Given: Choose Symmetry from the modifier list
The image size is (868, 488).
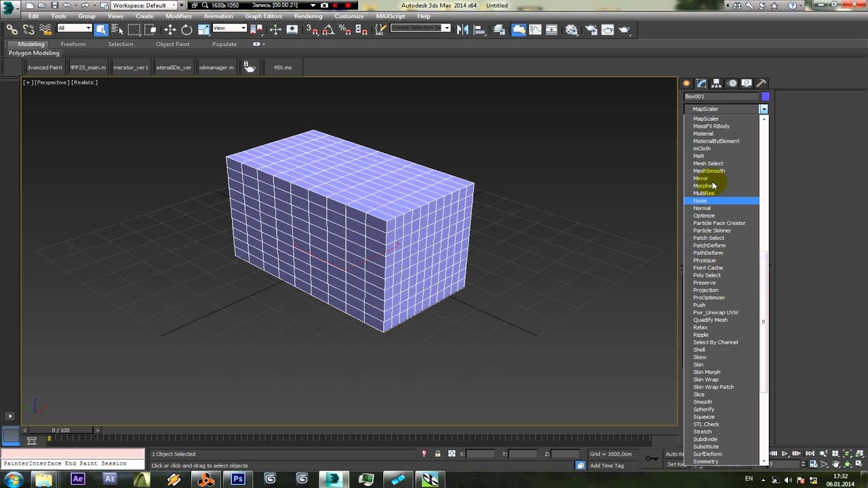Looking at the screenshot, I should [x=722, y=462].
